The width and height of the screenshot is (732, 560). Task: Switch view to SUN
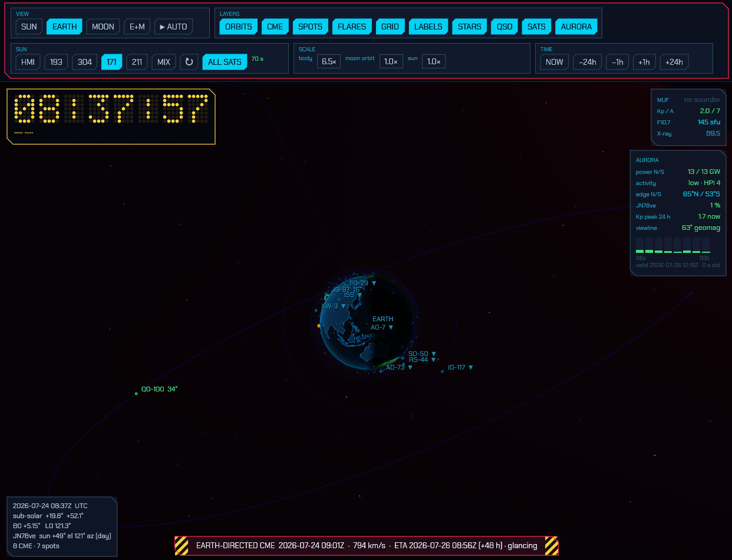click(29, 27)
